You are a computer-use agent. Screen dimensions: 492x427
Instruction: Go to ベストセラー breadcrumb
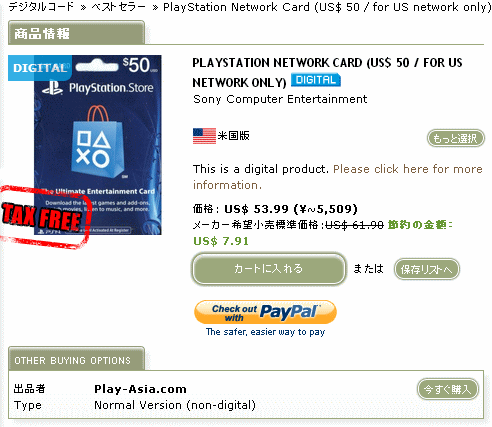[x=118, y=7]
